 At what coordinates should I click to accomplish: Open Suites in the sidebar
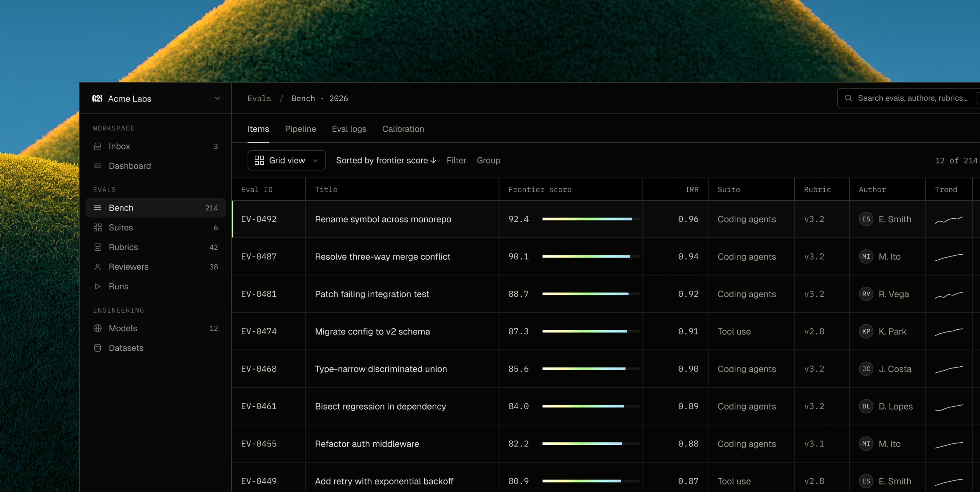click(156, 227)
